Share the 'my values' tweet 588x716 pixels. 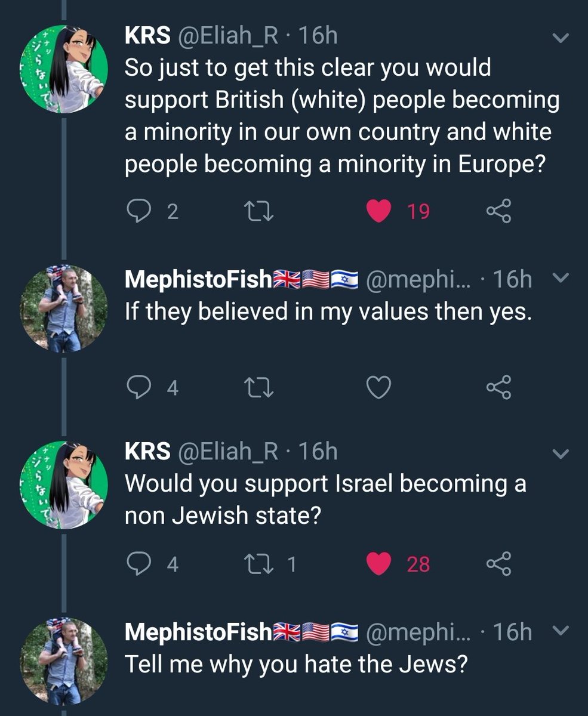(498, 388)
